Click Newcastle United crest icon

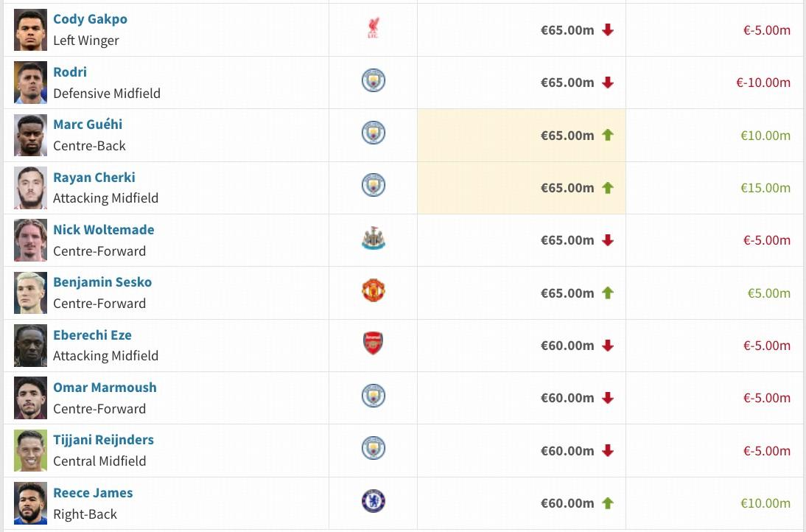[373, 239]
